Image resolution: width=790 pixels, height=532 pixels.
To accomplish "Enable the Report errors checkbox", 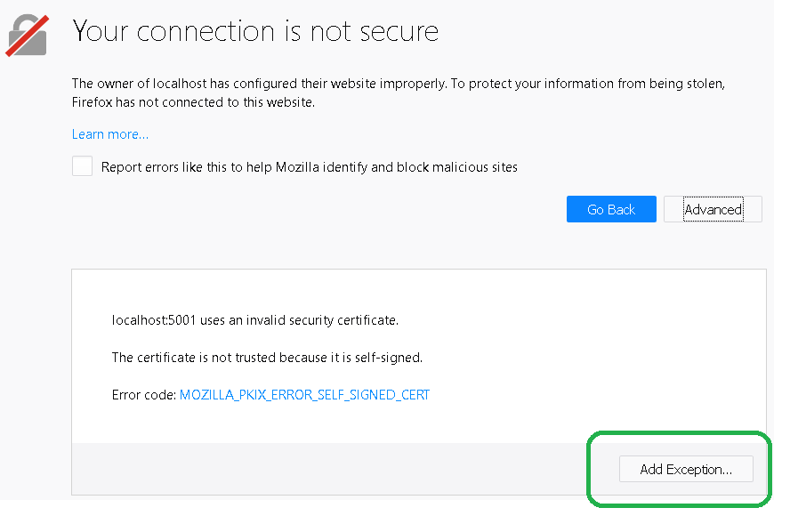I will pos(82,166).
